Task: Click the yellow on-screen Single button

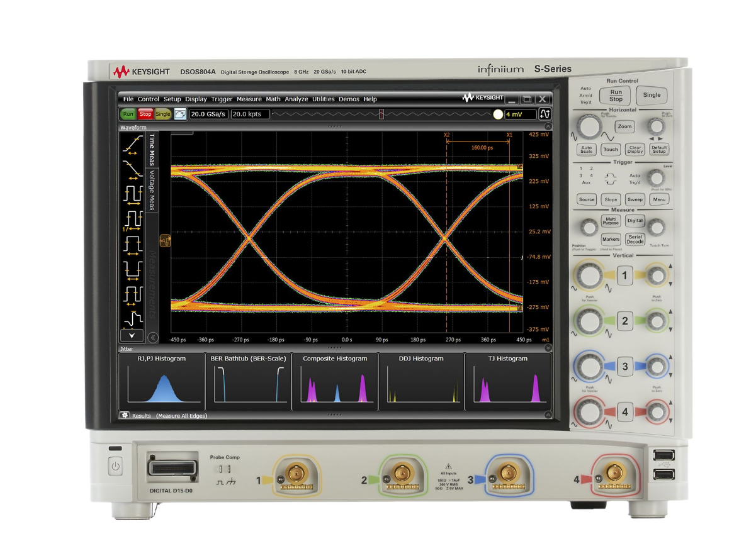Action: [x=163, y=114]
